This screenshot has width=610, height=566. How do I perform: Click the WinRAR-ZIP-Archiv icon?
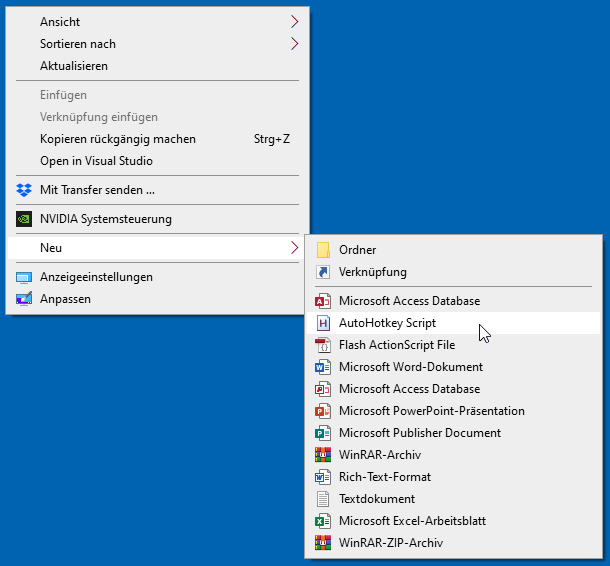323,543
